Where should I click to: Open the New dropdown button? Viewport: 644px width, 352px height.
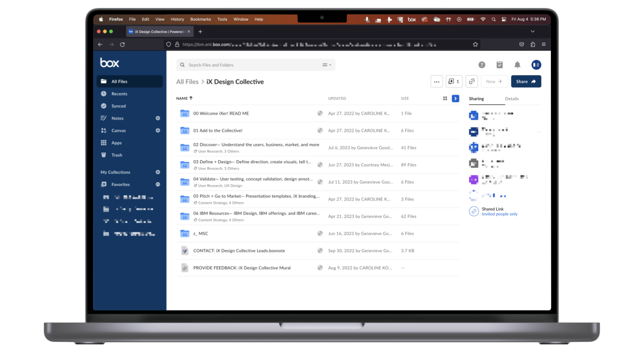[494, 82]
